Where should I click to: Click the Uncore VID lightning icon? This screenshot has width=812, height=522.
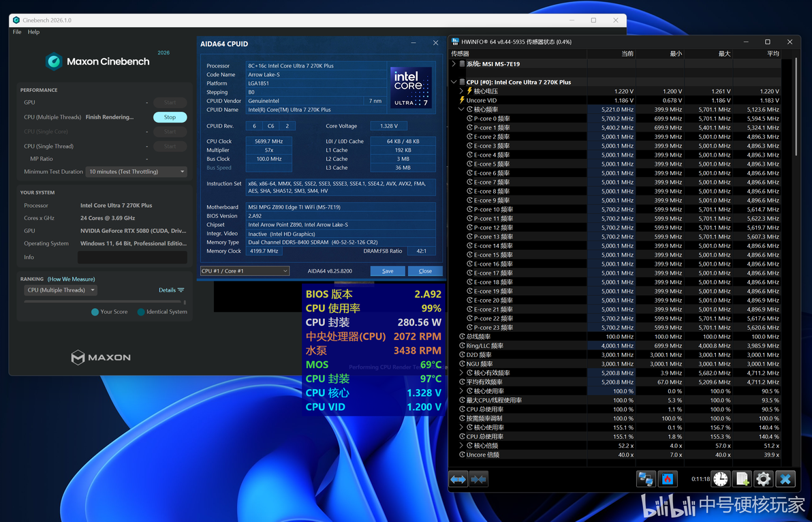point(462,100)
